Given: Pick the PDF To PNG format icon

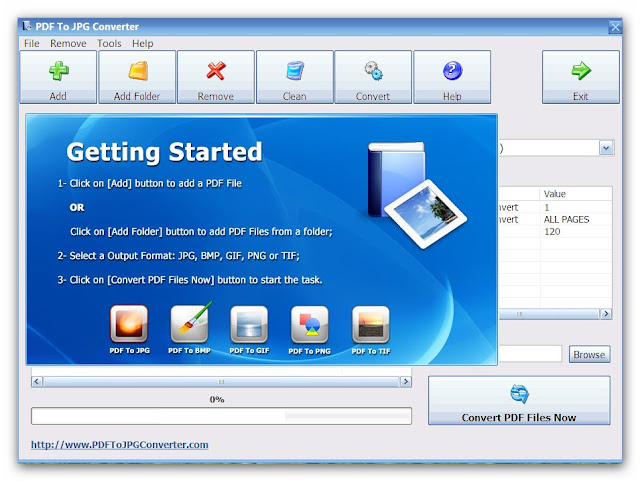Looking at the screenshot, I should [x=309, y=325].
